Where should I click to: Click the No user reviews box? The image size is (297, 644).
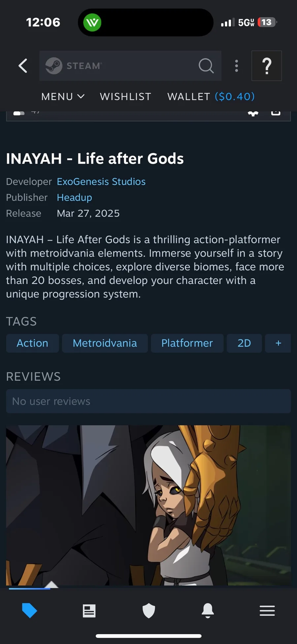coord(148,401)
